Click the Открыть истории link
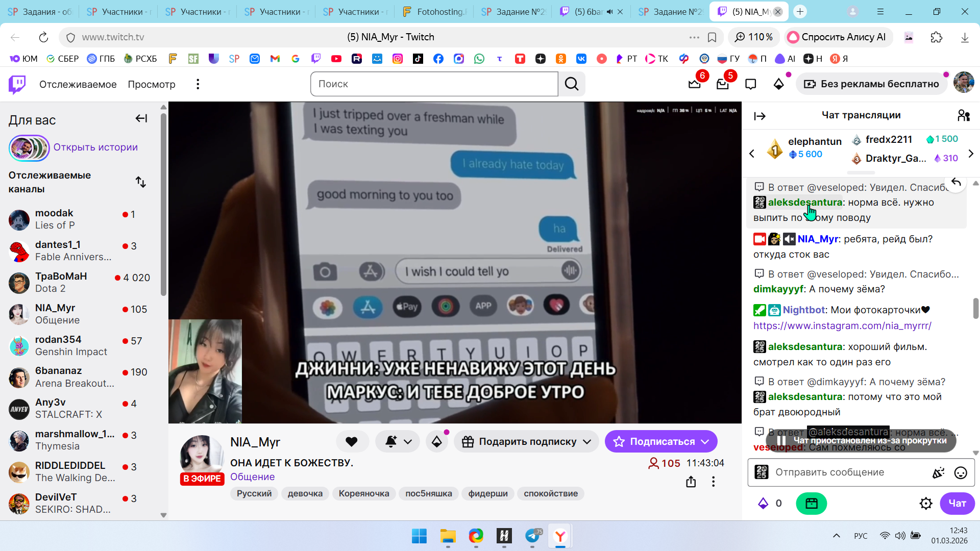Viewport: 980px width, 551px height. click(95, 147)
